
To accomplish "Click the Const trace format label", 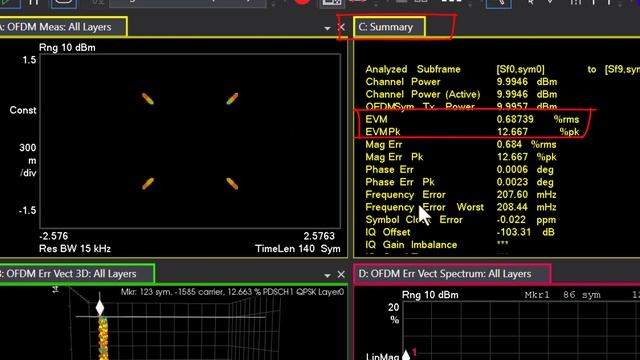I will [23, 110].
